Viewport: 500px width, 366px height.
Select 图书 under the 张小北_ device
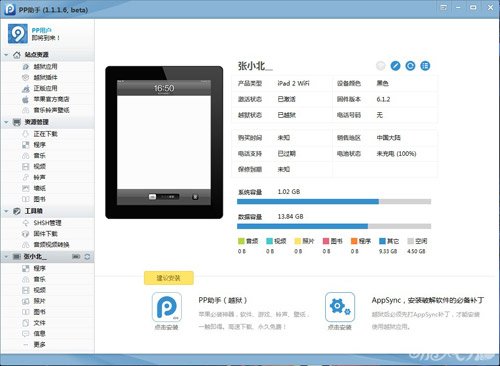(x=39, y=312)
